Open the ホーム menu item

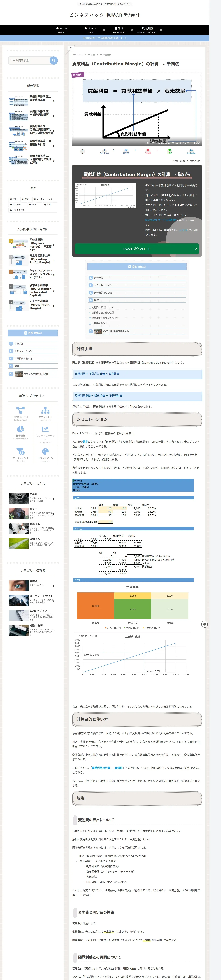pyautogui.click(x=61, y=30)
